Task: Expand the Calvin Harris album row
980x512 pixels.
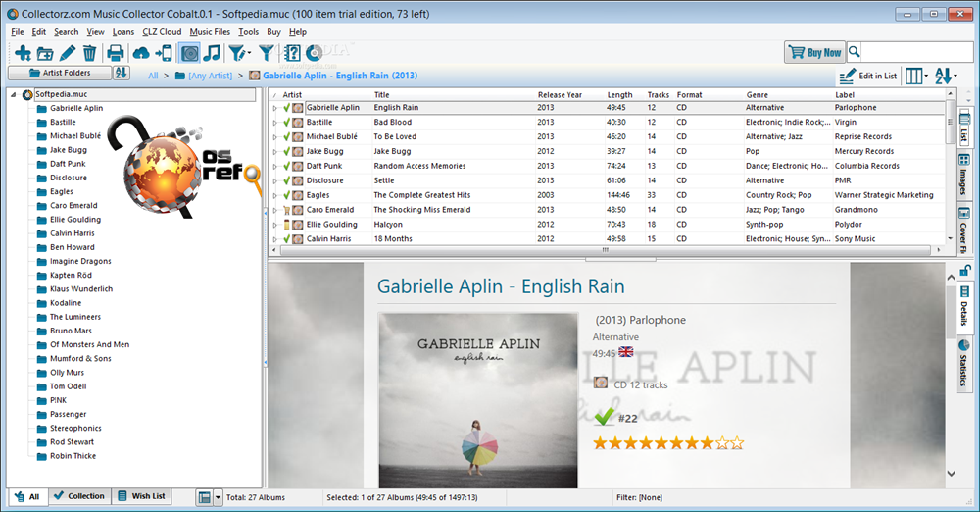Action: tap(275, 239)
